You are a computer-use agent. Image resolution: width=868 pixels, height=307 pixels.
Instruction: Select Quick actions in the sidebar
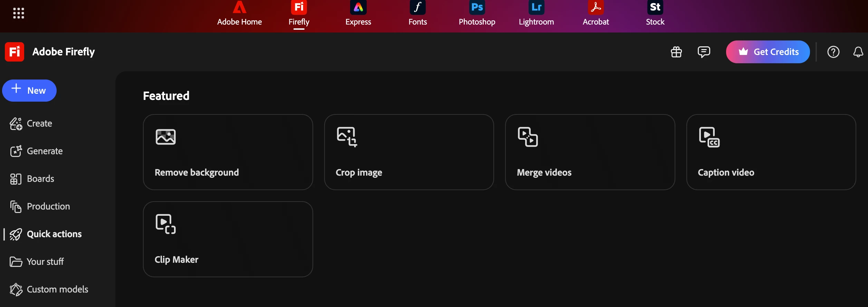coord(46,234)
